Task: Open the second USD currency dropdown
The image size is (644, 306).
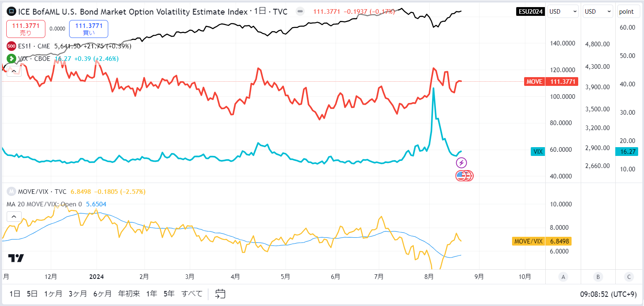Action: [x=598, y=12]
